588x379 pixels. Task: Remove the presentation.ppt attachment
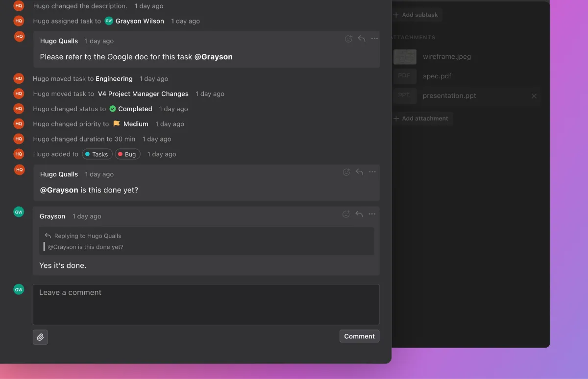click(x=534, y=96)
